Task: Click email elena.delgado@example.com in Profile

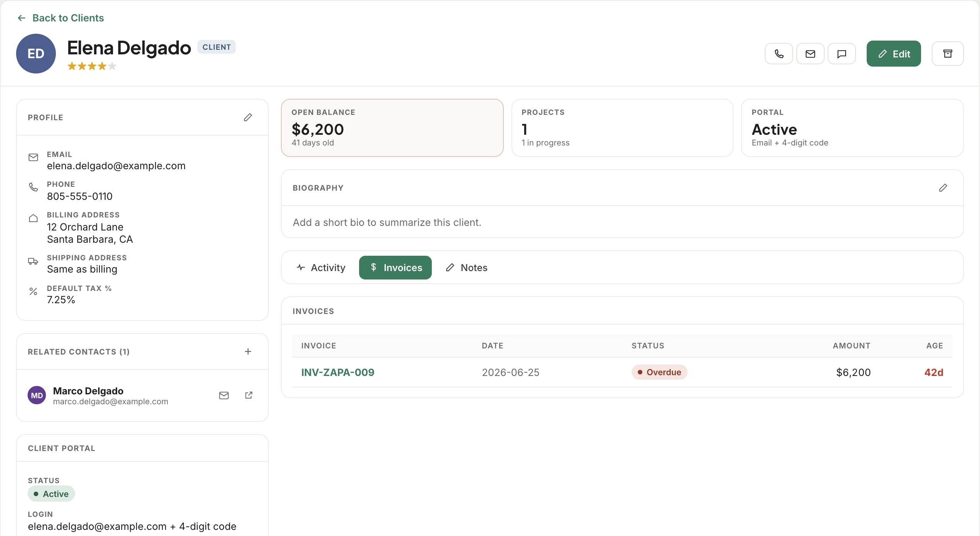Action: click(116, 166)
